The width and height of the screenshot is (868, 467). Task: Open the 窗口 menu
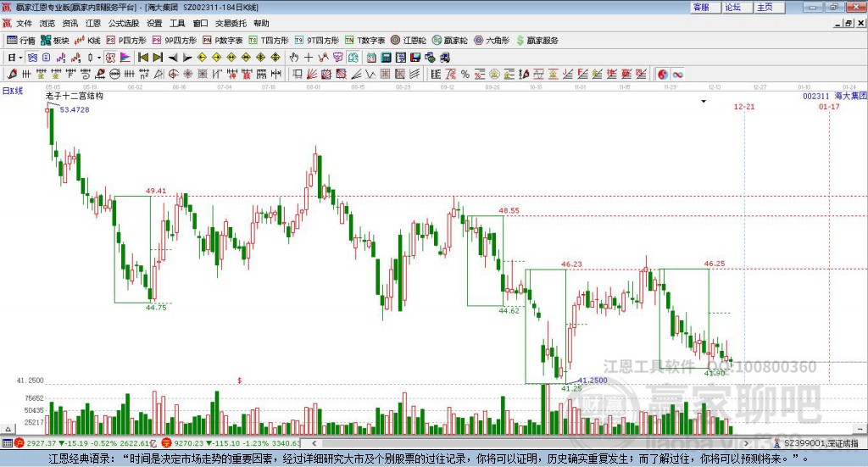[x=200, y=23]
